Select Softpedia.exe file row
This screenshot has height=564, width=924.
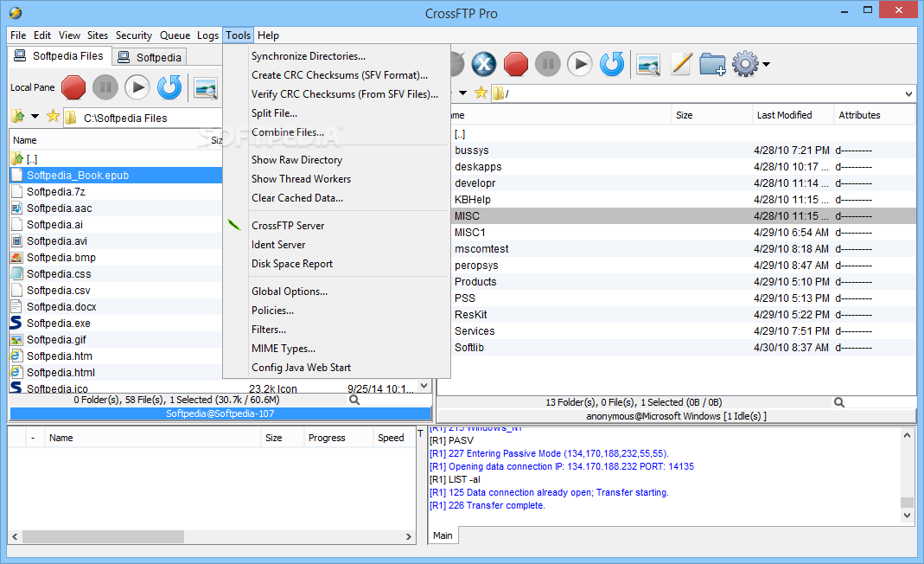(x=116, y=324)
